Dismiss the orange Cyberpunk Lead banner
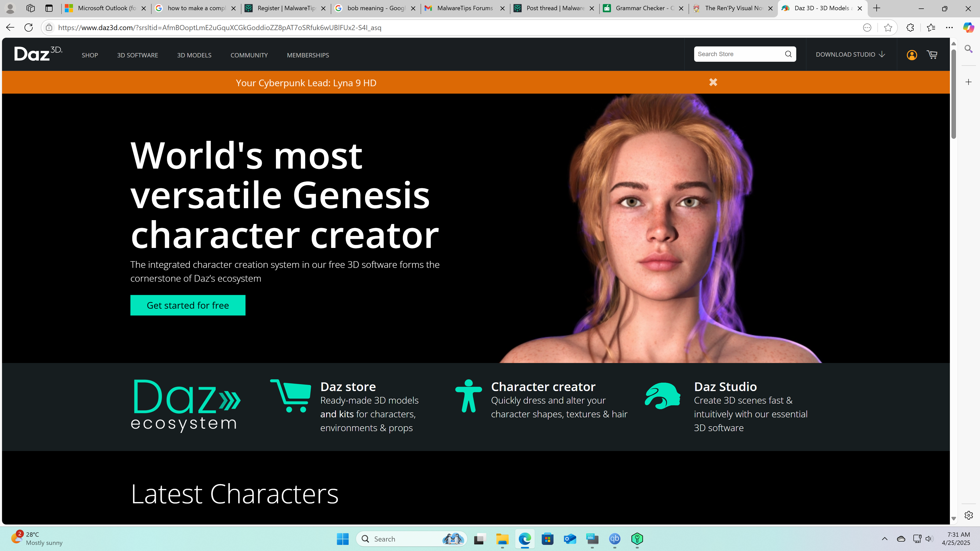 click(713, 82)
